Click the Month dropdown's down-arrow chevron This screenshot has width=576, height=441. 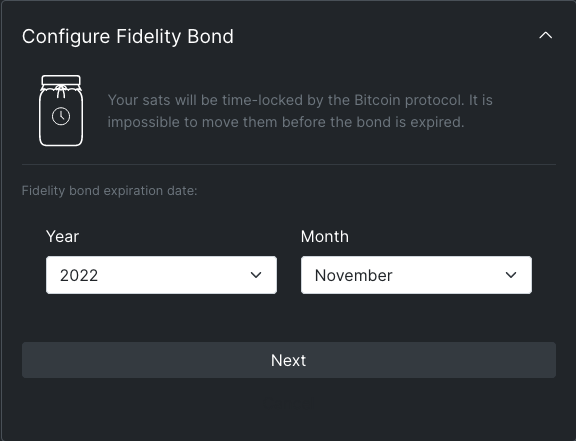[x=511, y=275]
